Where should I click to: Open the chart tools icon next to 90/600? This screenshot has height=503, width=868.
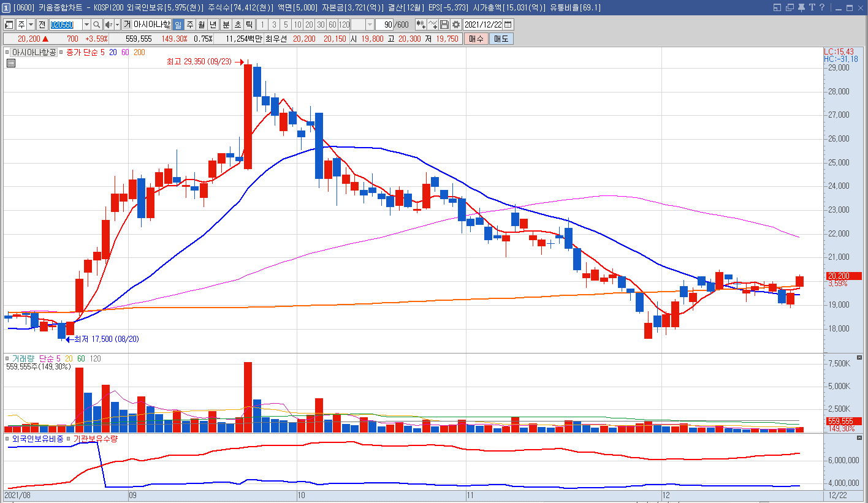click(421, 25)
